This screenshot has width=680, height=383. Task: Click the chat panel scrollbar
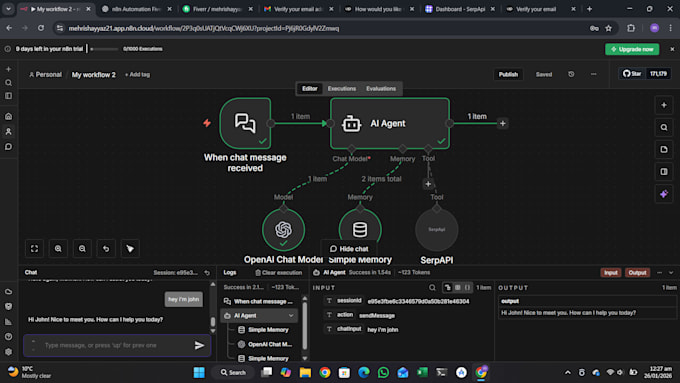[212, 321]
